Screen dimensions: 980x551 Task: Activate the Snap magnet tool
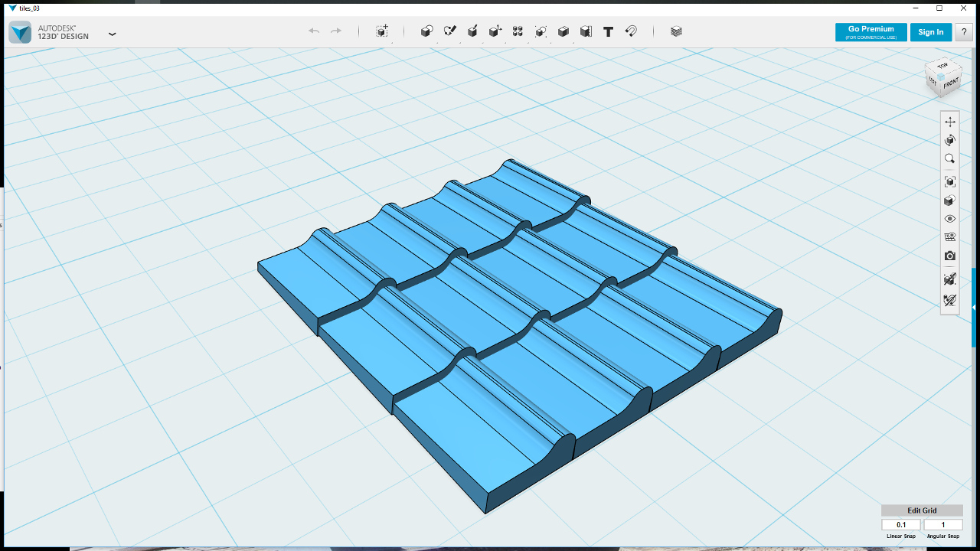click(631, 31)
